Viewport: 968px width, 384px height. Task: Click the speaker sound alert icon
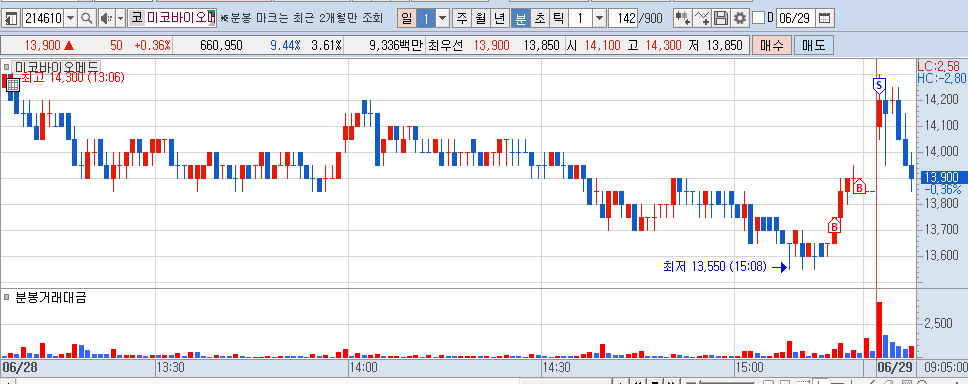point(106,19)
